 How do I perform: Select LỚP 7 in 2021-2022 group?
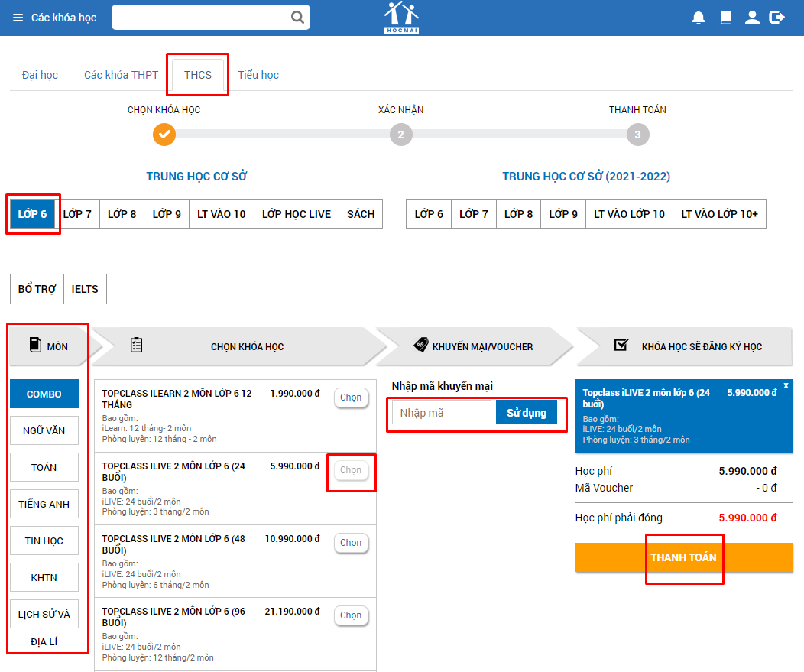(474, 214)
